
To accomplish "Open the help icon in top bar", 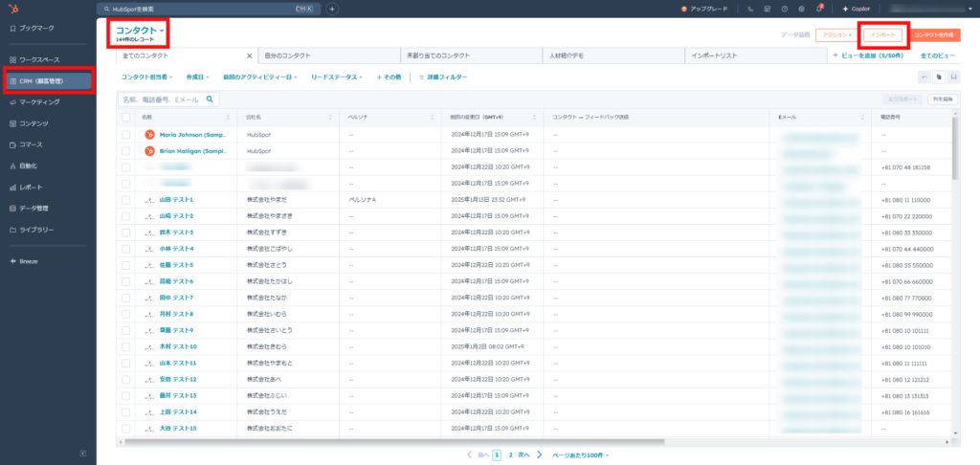I will coord(785,9).
